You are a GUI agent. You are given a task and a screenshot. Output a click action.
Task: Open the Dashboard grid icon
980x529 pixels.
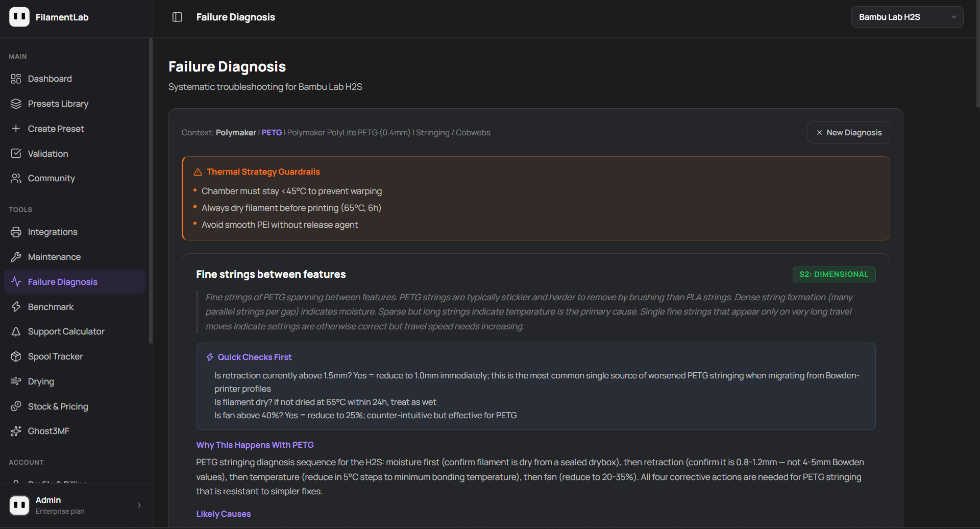[x=16, y=79]
